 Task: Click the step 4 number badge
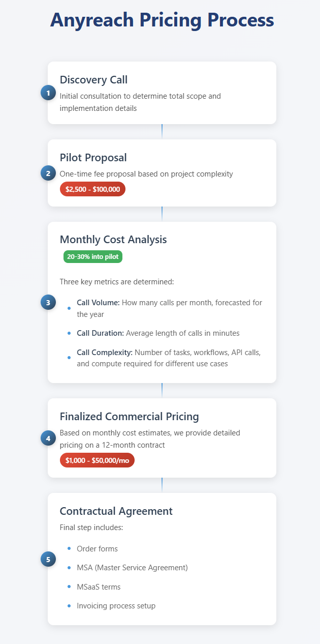pos(48,437)
